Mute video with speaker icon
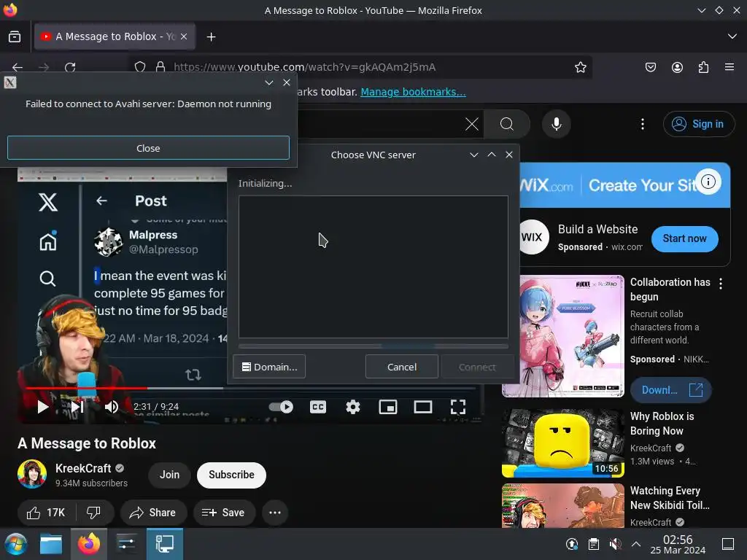Image resolution: width=747 pixels, height=560 pixels. tap(112, 407)
